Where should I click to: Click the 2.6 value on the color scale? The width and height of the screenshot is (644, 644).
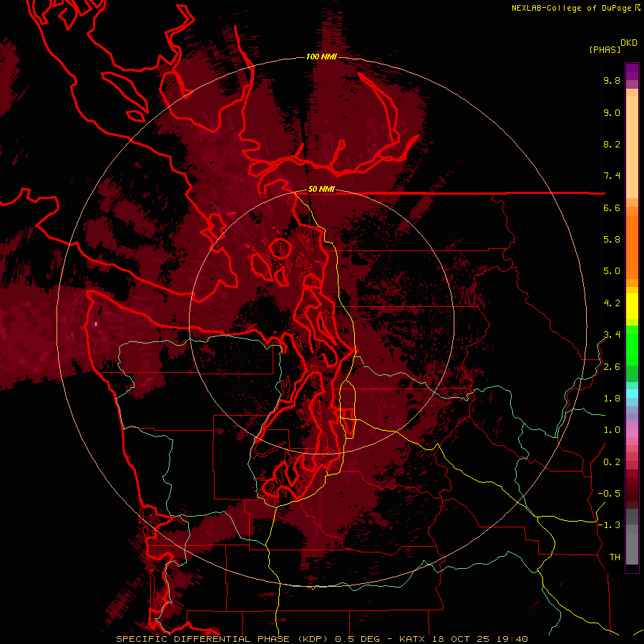point(612,367)
